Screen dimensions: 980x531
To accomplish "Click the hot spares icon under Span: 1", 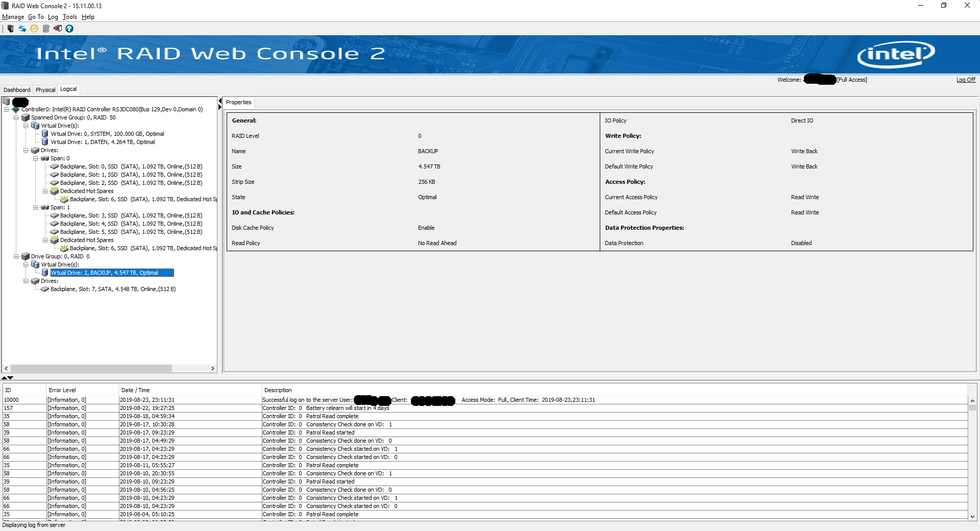I will coord(55,240).
